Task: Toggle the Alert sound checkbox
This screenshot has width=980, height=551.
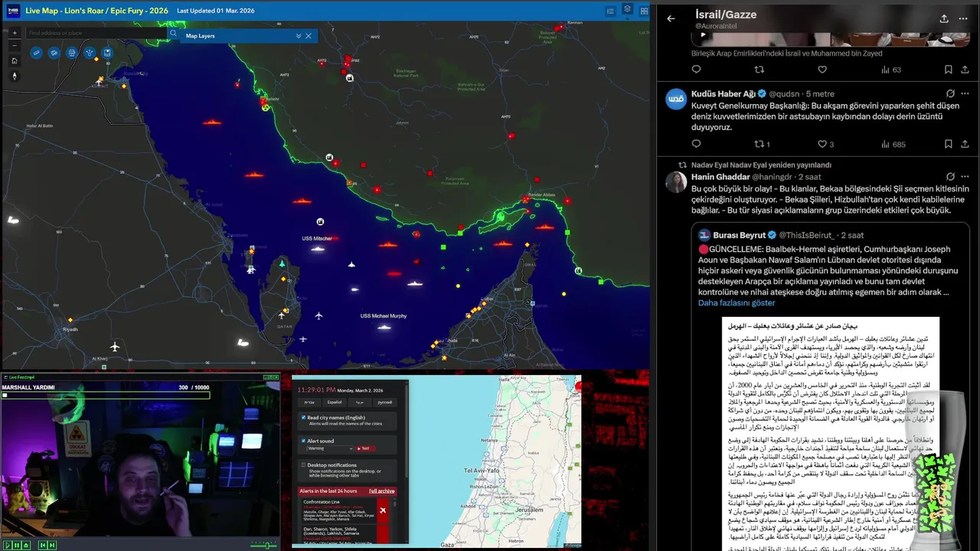Action: point(303,441)
